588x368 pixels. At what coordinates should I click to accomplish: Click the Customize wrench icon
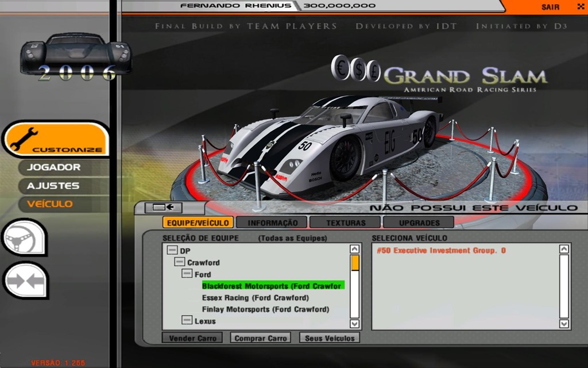(24, 137)
